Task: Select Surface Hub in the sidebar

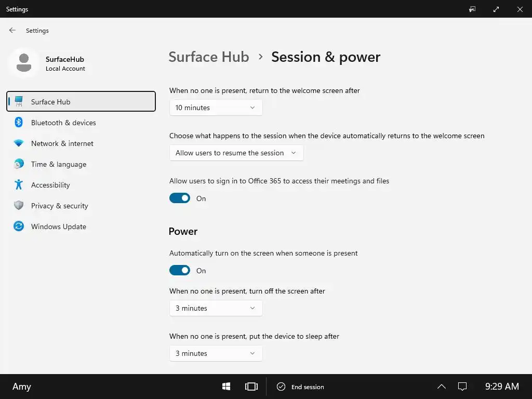Action: 81,101
